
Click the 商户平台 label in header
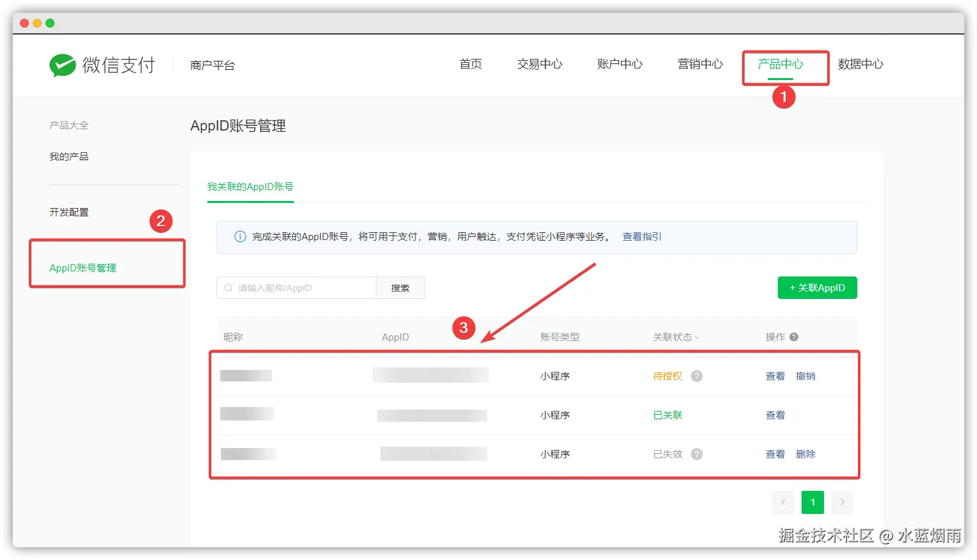tap(213, 65)
